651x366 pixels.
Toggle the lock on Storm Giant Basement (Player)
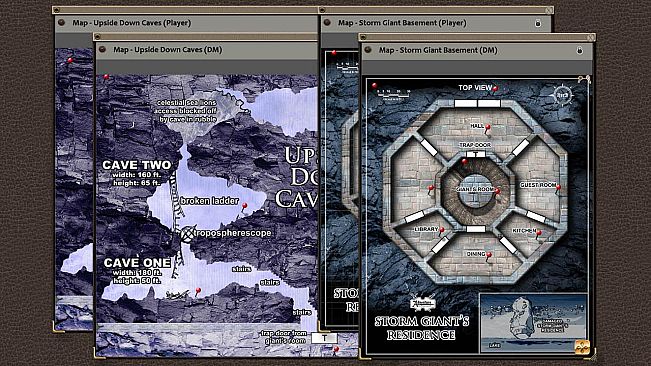(538, 23)
